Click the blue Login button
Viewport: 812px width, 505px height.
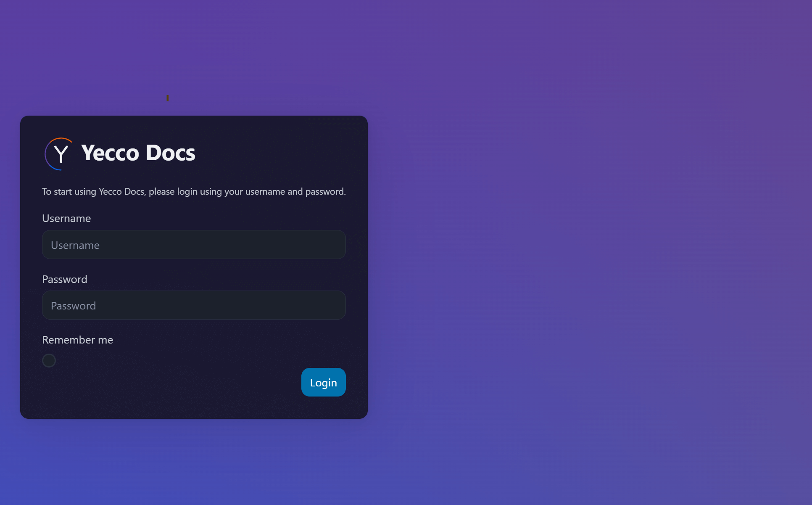click(x=324, y=382)
